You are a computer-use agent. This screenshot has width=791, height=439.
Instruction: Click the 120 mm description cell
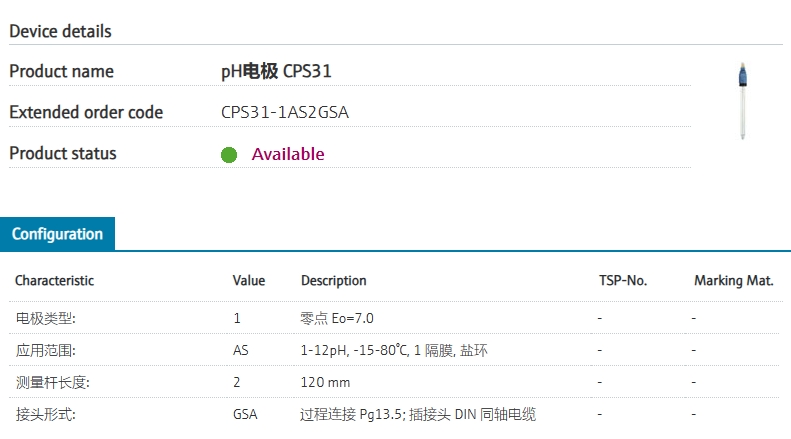[325, 382]
